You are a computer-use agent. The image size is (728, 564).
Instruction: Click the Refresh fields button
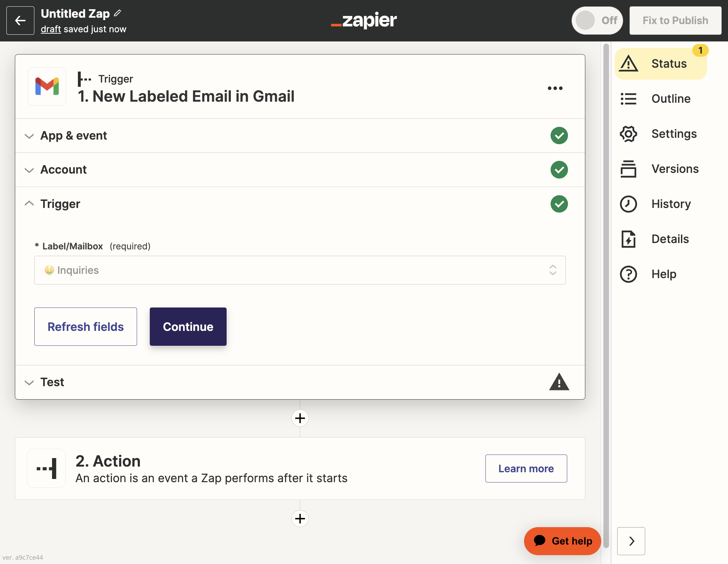[86, 327]
